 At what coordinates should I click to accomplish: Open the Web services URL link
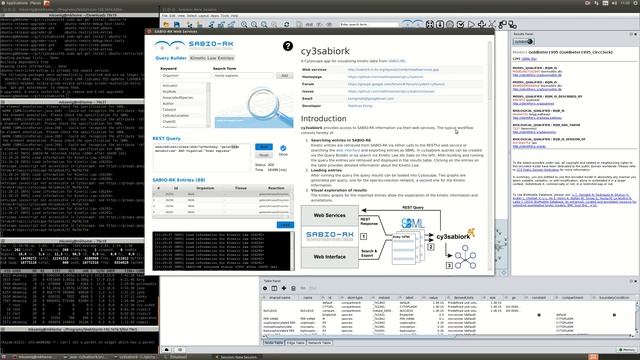tap(393, 70)
